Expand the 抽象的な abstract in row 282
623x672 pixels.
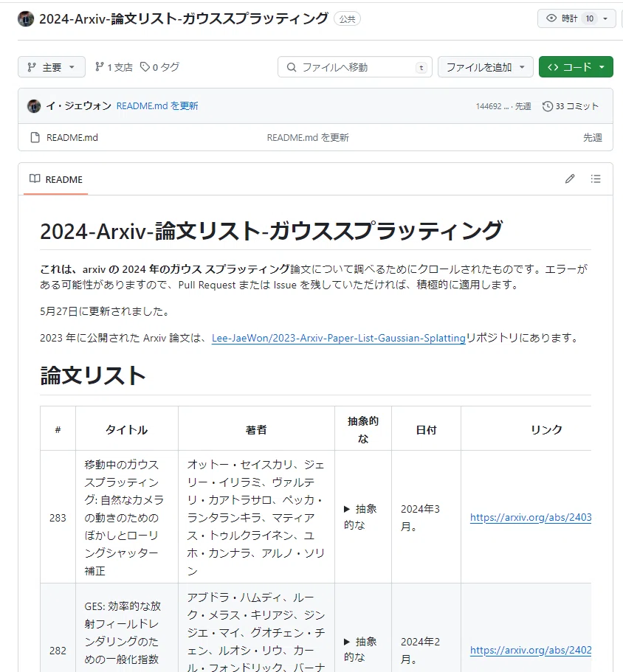click(360, 650)
